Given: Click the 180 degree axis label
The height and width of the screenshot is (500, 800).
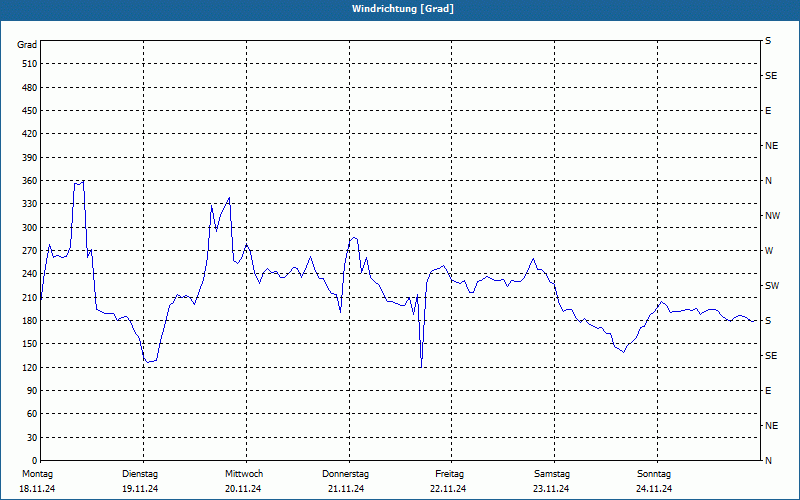Looking at the screenshot, I should [30, 321].
